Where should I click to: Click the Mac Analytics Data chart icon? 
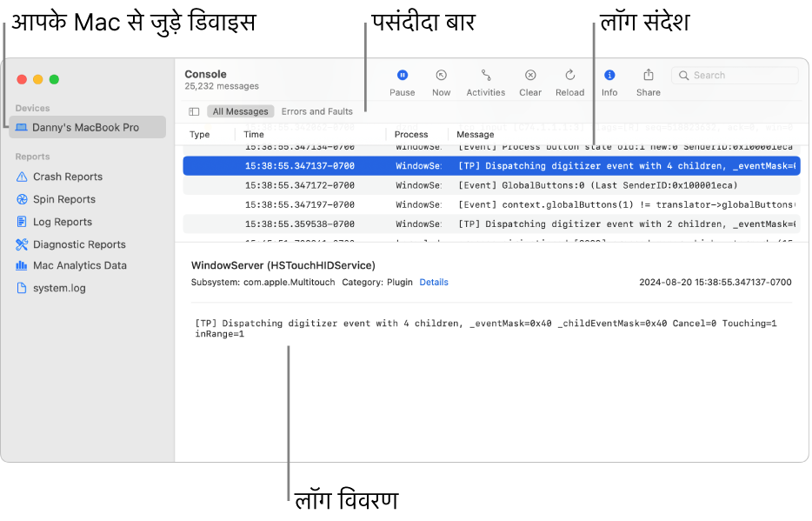click(22, 265)
